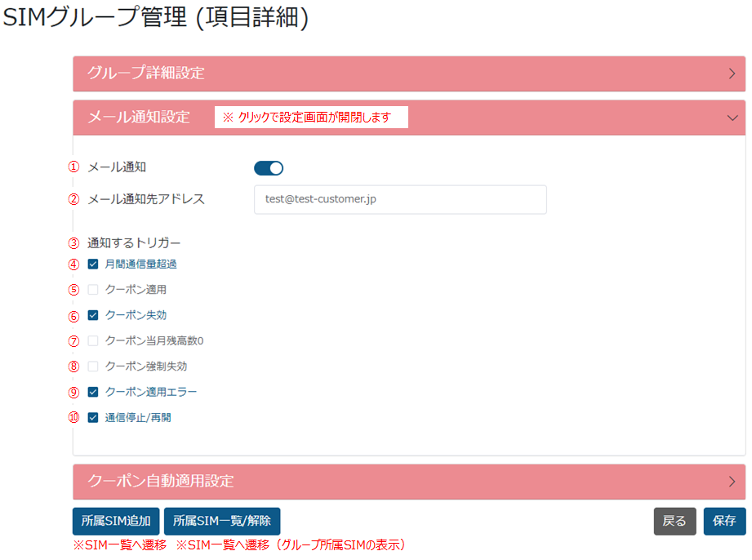This screenshot has height=560, width=752.
Task: Click the 通知するトリガー label
Action: [134, 243]
